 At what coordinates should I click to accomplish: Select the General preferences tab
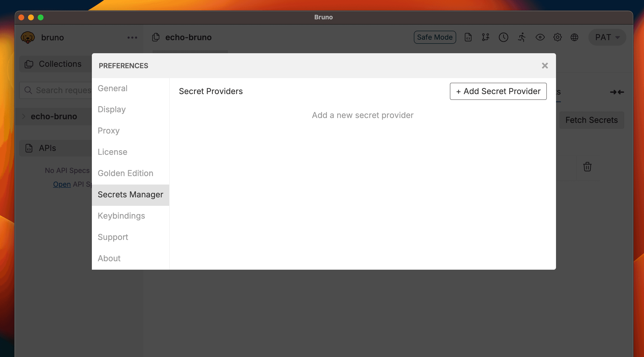coord(131,88)
